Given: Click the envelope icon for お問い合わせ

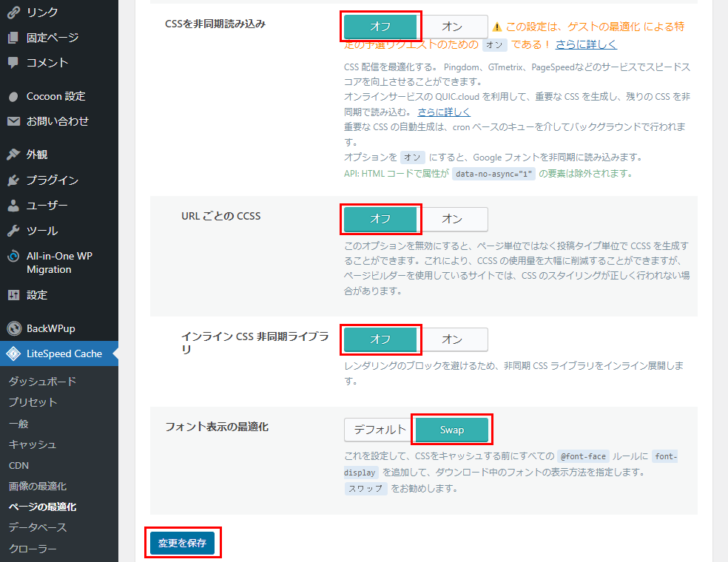Looking at the screenshot, I should 13,121.
